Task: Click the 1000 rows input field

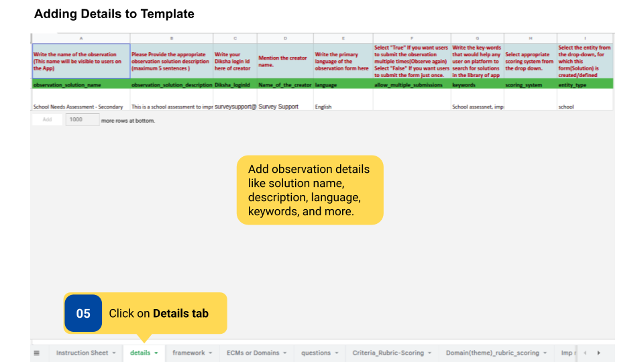Action: click(x=80, y=119)
